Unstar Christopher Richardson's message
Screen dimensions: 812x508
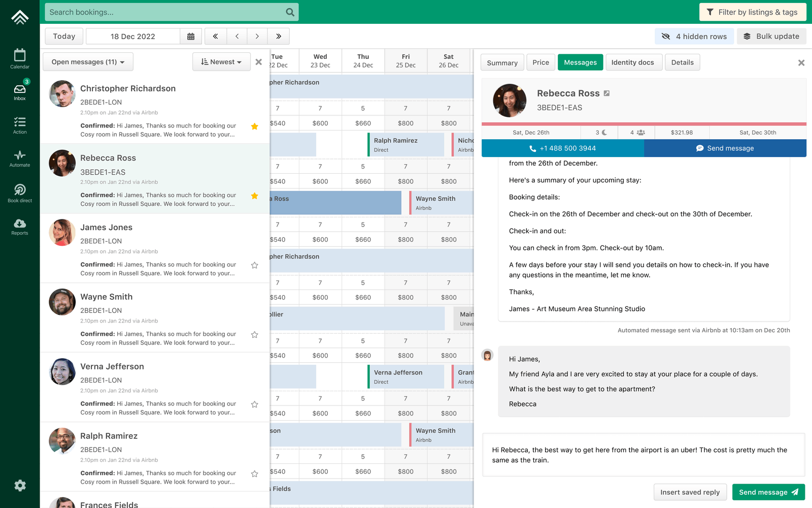[x=255, y=126]
